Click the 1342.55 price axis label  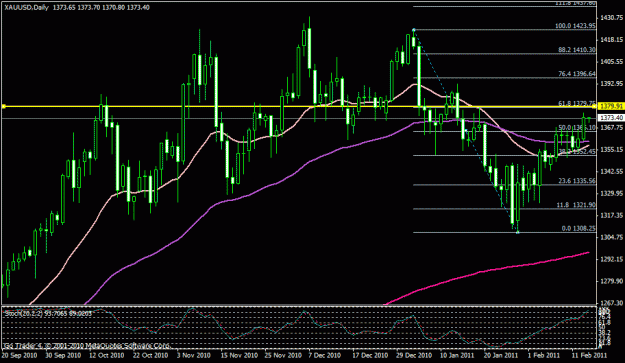[x=612, y=171]
